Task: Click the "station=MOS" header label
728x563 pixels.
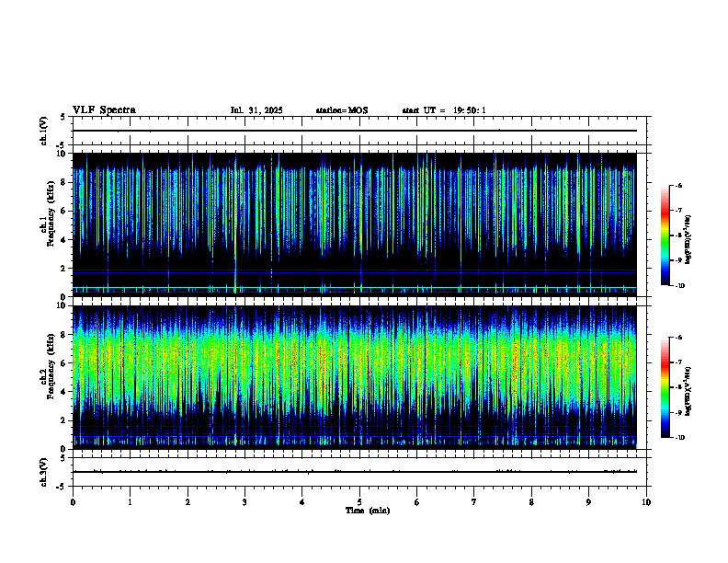Action: point(342,110)
